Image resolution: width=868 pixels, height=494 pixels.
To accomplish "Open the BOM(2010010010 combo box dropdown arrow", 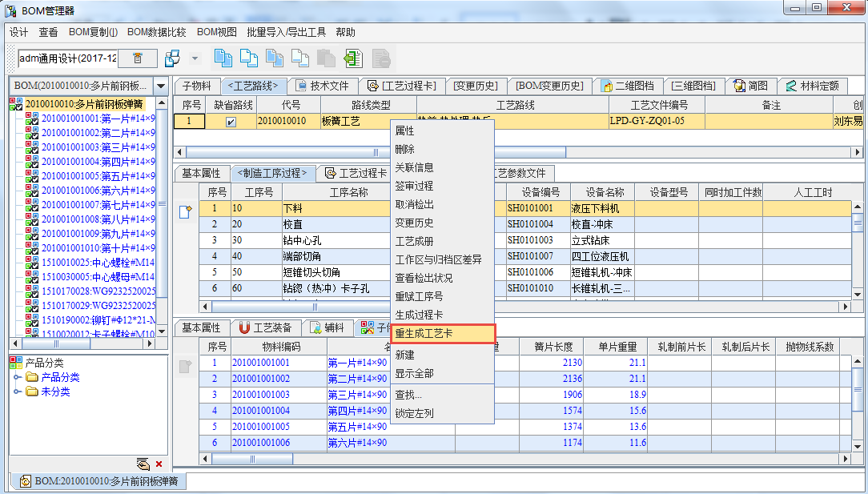I will tap(160, 86).
